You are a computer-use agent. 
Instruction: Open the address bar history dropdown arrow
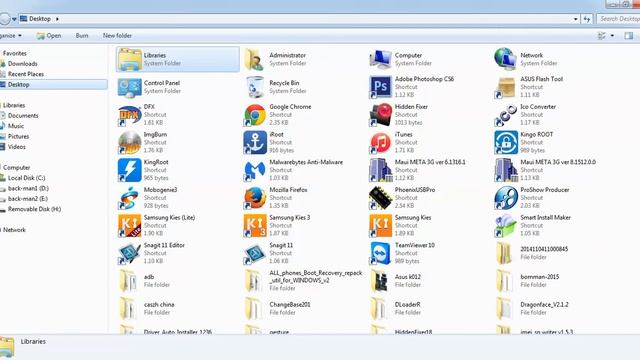coord(576,19)
